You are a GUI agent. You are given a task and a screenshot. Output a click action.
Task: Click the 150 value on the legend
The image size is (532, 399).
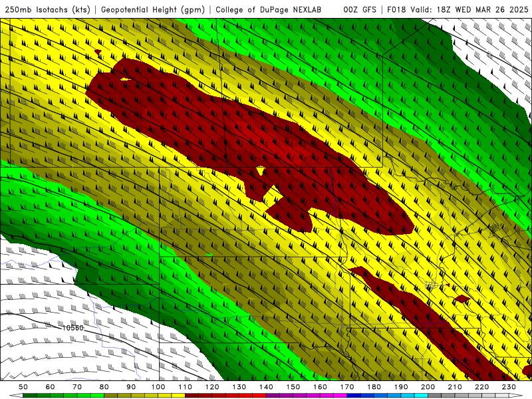click(x=293, y=387)
